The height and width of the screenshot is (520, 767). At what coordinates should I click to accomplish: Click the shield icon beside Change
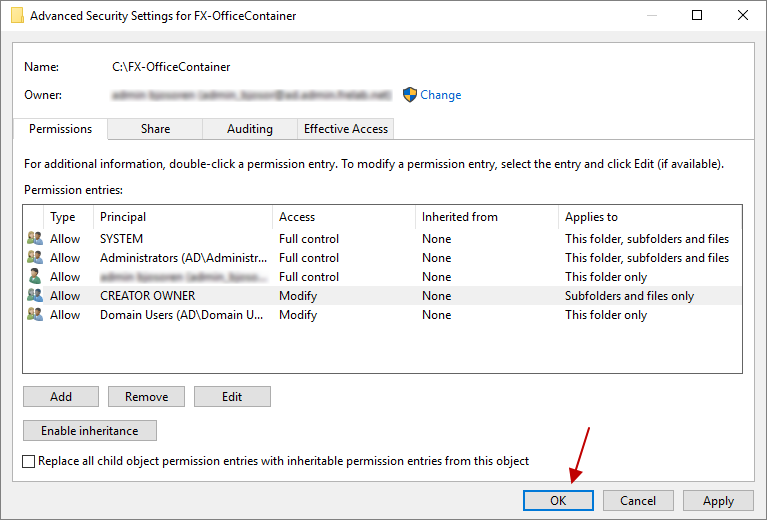pyautogui.click(x=409, y=95)
